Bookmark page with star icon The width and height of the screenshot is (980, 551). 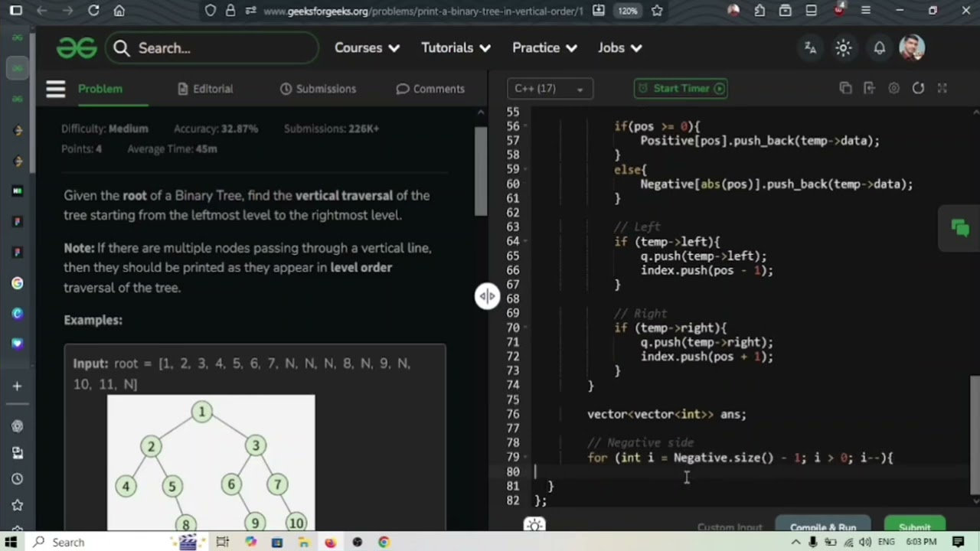[657, 11]
